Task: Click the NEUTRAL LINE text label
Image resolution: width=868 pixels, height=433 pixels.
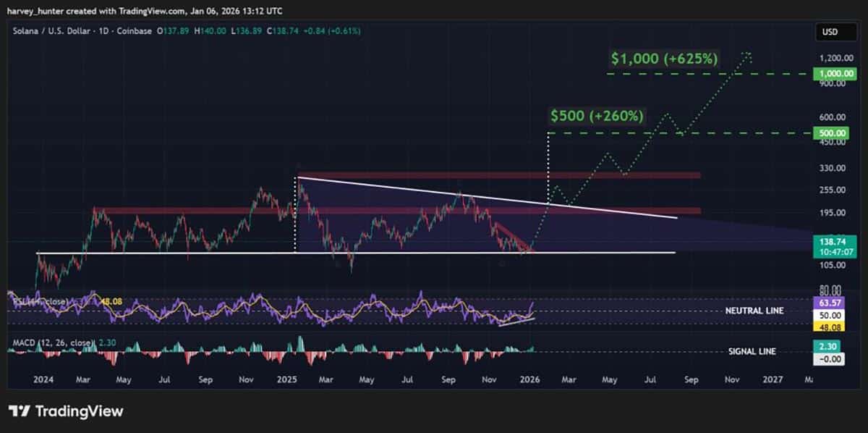Action: coord(754,311)
